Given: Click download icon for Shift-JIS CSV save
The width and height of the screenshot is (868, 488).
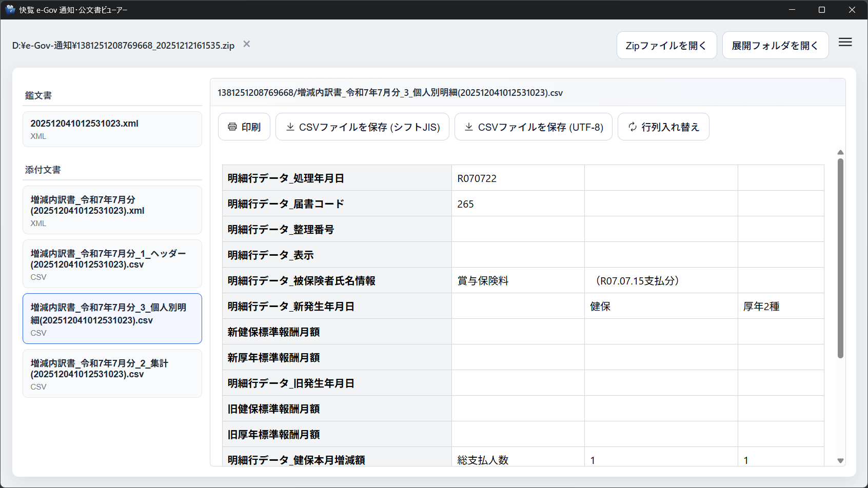Looking at the screenshot, I should click(x=290, y=127).
